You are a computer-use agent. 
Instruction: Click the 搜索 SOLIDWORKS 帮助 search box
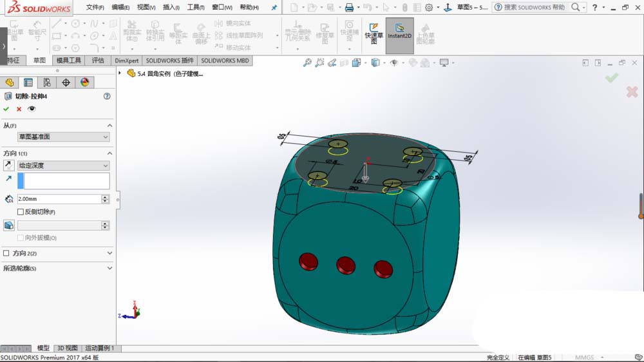pos(535,7)
